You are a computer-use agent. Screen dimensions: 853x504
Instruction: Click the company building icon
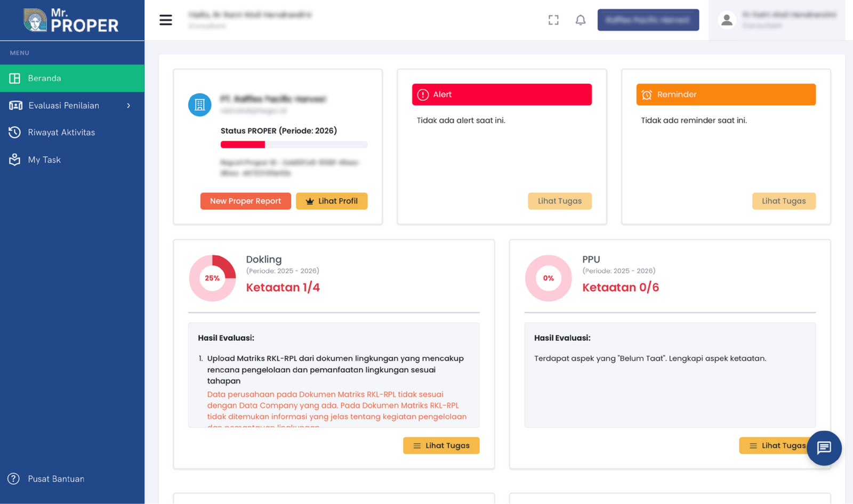tap(200, 105)
